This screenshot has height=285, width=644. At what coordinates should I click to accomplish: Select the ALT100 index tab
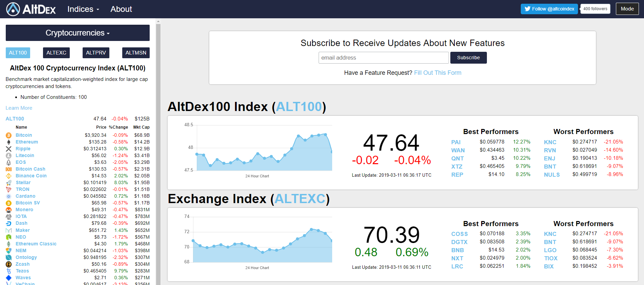tap(18, 53)
